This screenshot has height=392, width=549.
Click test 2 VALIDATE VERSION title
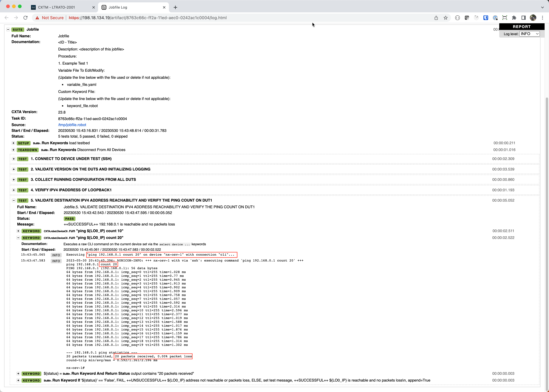click(x=90, y=169)
